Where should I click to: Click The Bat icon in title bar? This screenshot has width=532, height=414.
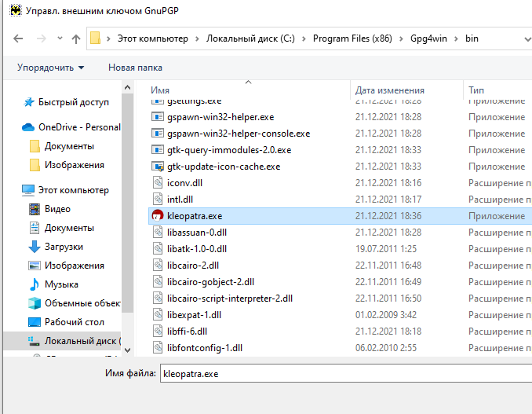[x=16, y=10]
